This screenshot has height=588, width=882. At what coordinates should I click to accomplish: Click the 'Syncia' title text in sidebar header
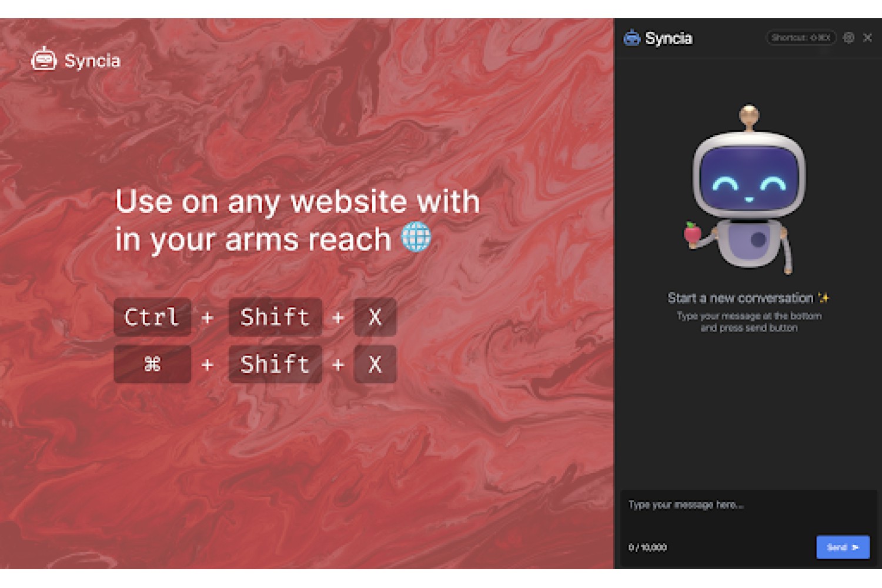(x=669, y=38)
